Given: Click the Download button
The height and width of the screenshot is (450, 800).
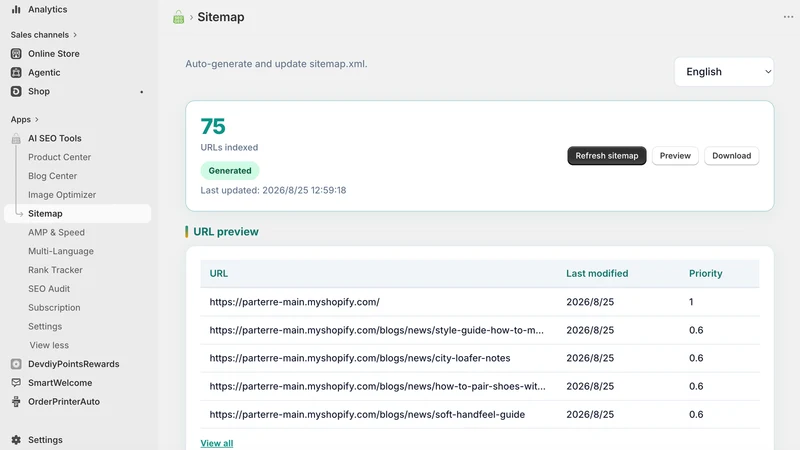Looking at the screenshot, I should 732,156.
